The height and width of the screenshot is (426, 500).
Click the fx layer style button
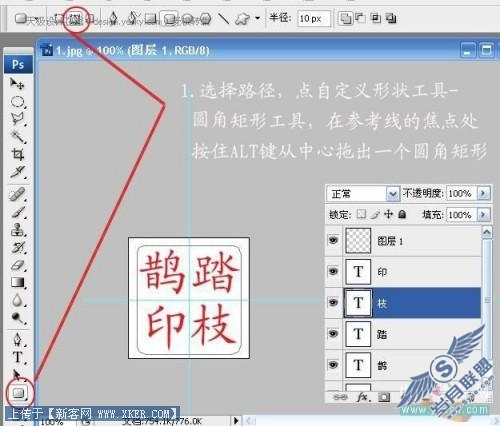(x=363, y=397)
